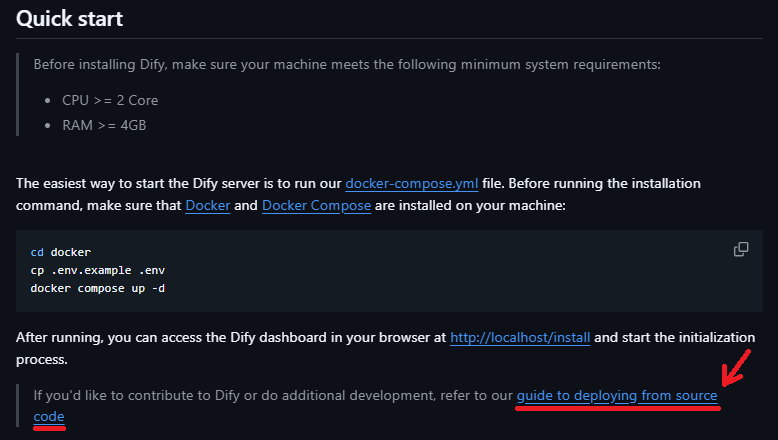Open the Docker Compose link
This screenshot has width=778, height=440.
316,205
